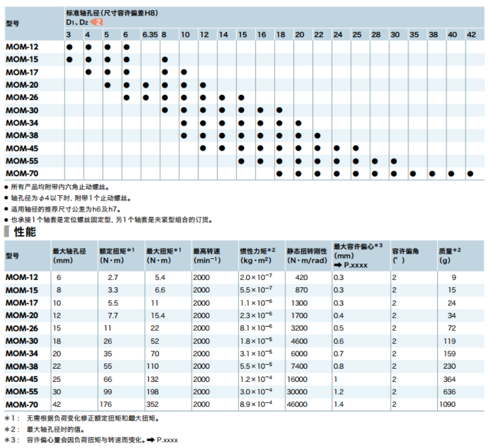Click the 惯性力矩 (kg·m²) column header
Image resolution: width=492 pixels, height=448 pixels.
tap(258, 255)
